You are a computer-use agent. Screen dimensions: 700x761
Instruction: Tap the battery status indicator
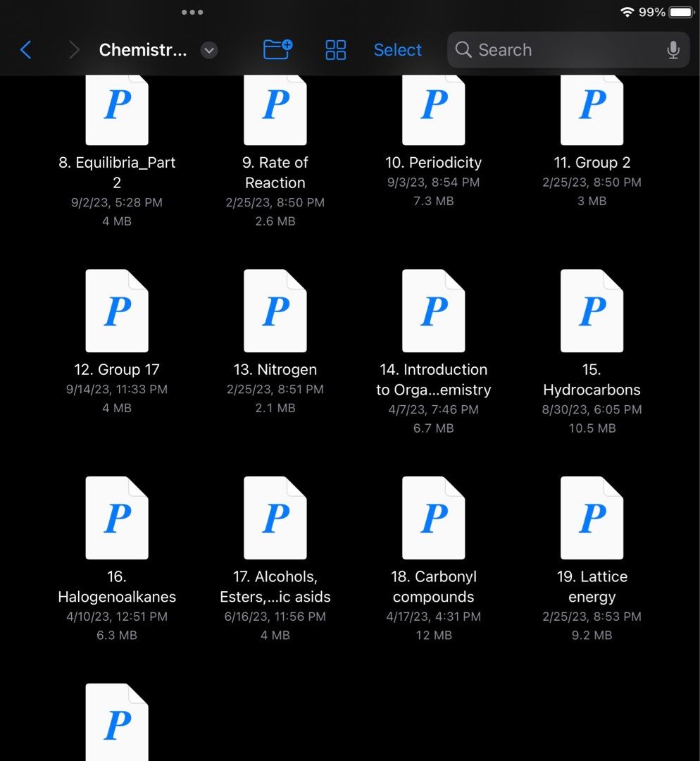[680, 12]
